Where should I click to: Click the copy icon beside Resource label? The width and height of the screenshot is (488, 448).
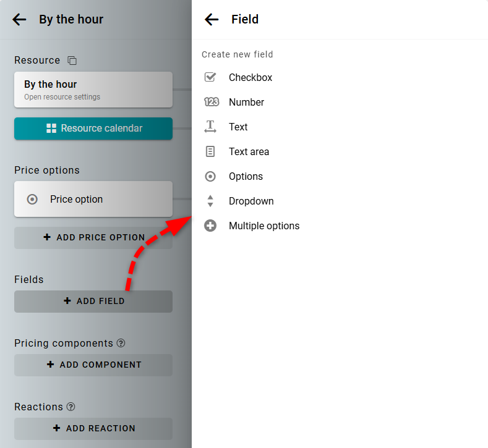tap(72, 61)
